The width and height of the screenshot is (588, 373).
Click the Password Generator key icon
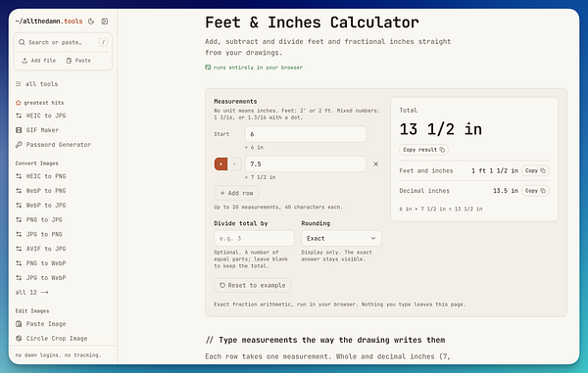[19, 145]
